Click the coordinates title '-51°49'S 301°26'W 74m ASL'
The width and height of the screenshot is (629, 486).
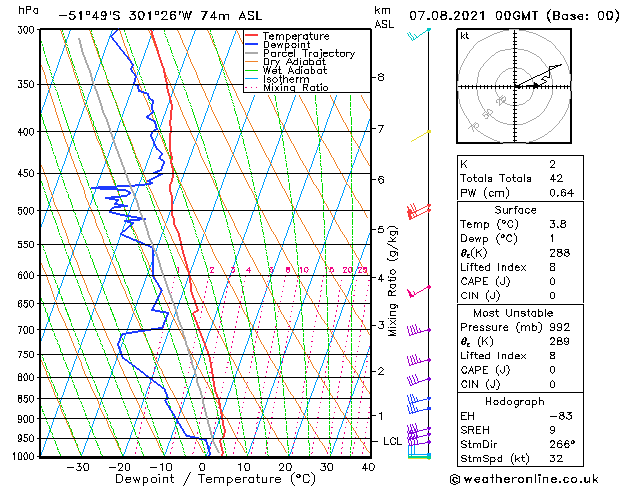(x=160, y=16)
